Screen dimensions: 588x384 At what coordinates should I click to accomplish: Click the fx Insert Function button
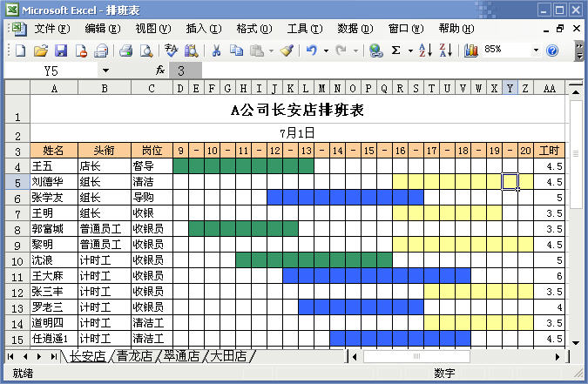click(160, 71)
